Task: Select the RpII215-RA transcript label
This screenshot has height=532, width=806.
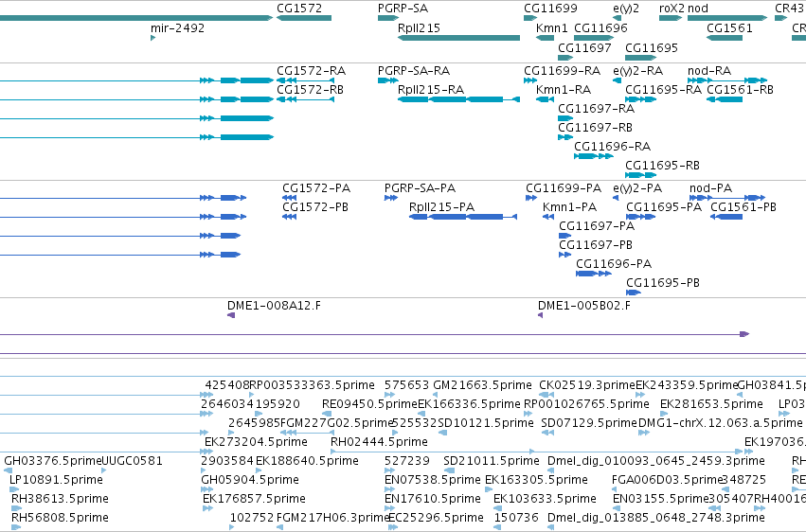Action: pos(431,90)
